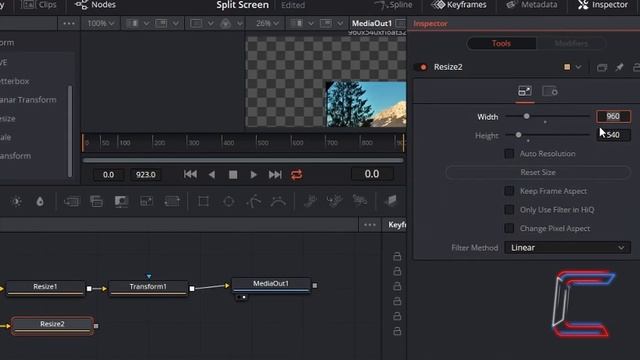Open viewer options three-dot menu
Image resolution: width=640 pixels, height=360 pixels.
[69, 24]
